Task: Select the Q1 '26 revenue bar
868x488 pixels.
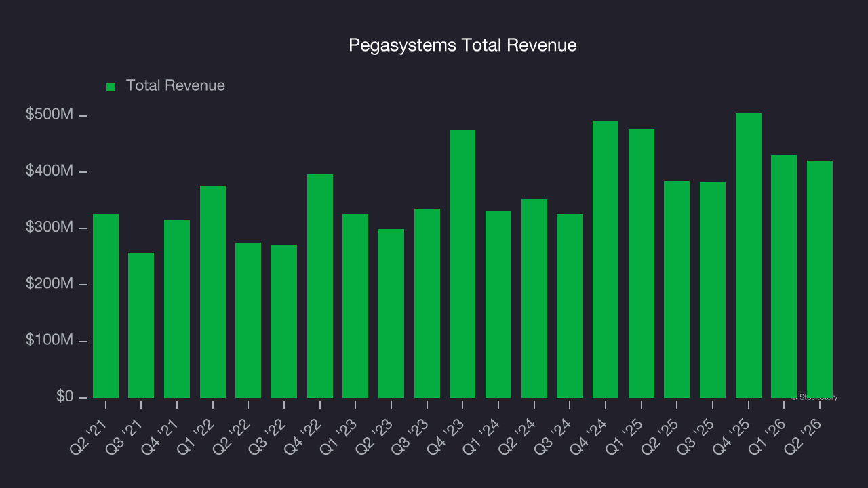Action: (x=784, y=277)
